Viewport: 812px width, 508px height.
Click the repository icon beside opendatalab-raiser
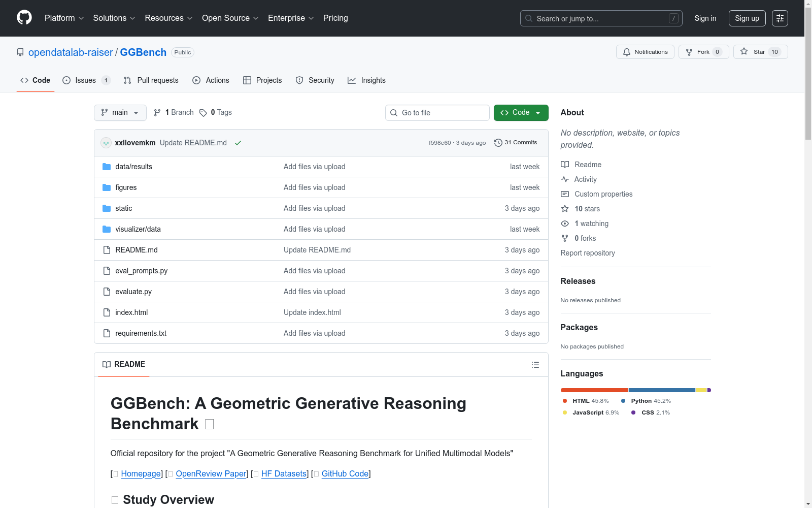[x=20, y=52]
